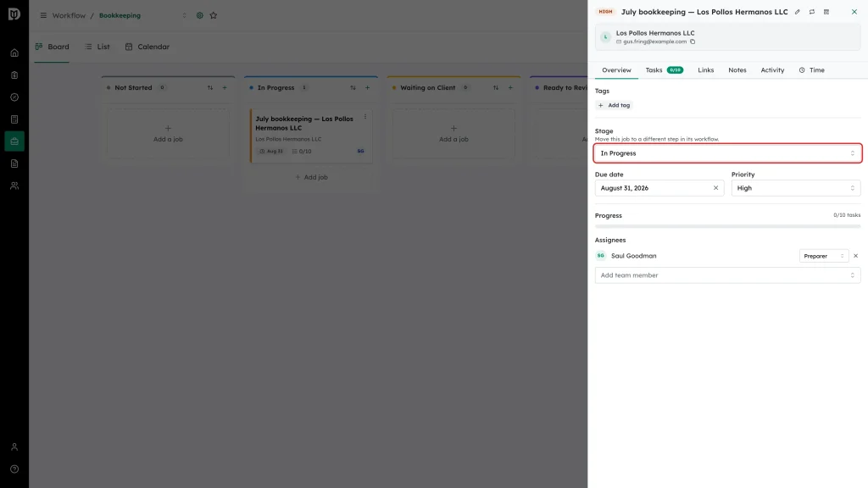
Task: Open the Activity tab
Action: point(772,70)
